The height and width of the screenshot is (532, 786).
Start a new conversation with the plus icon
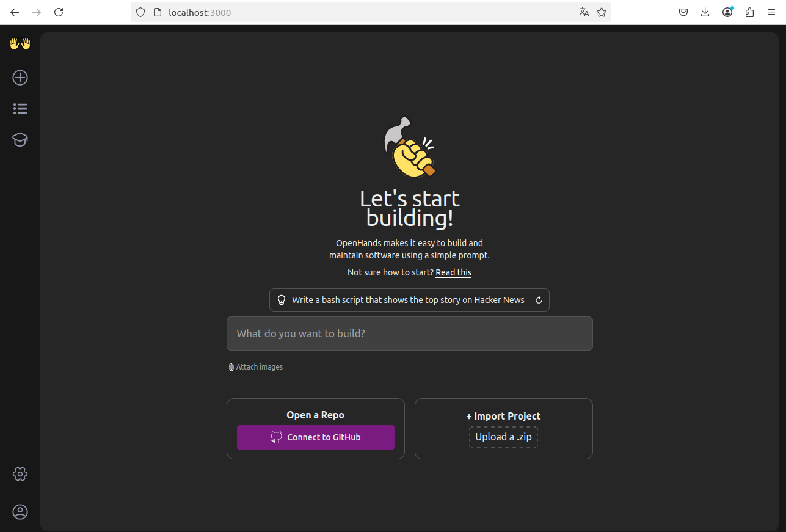pos(20,78)
